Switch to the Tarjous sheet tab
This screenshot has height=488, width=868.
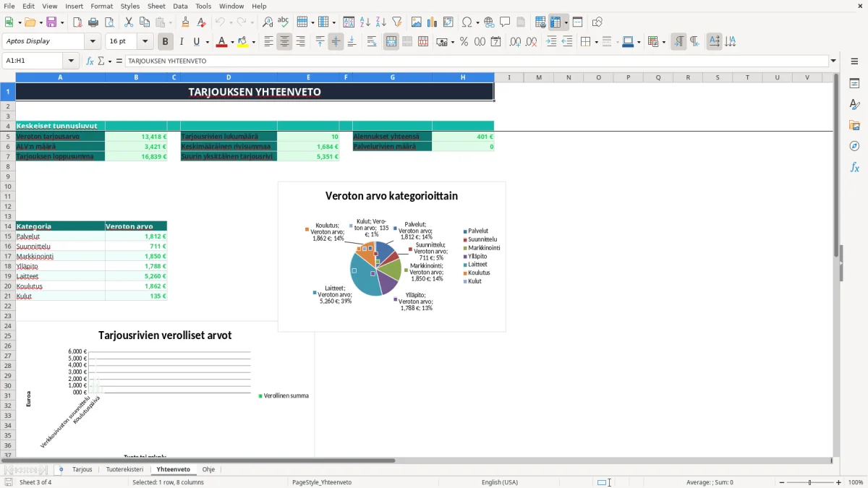coord(82,470)
